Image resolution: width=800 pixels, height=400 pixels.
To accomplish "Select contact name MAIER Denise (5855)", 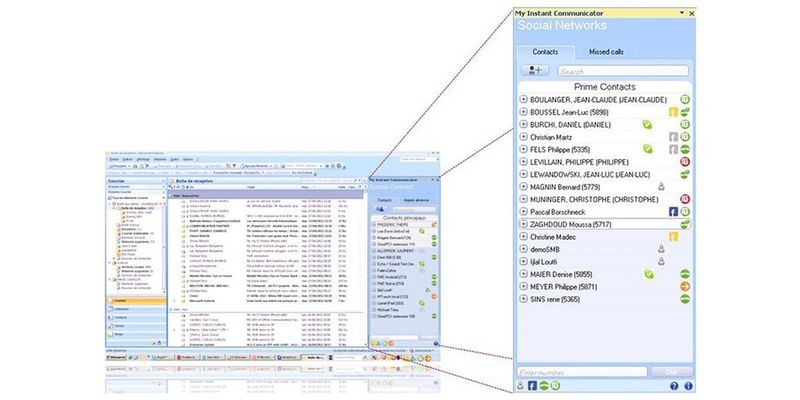I will click(561, 274).
